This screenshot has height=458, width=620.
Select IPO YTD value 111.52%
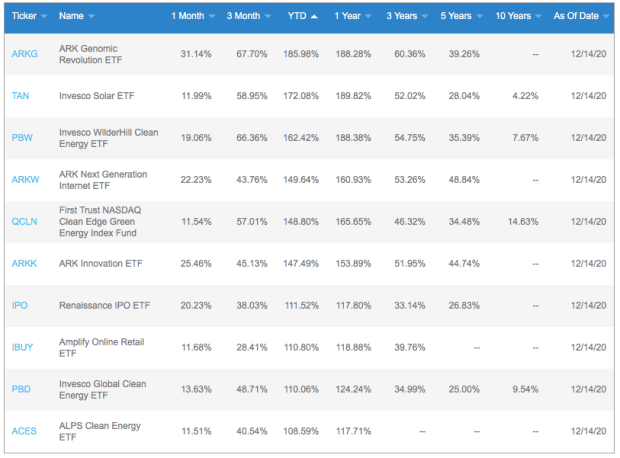point(301,305)
